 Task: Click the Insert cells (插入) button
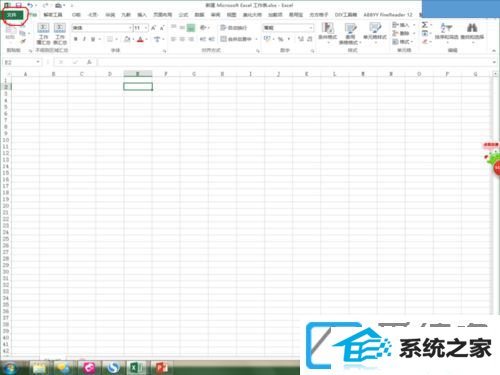tap(403, 25)
